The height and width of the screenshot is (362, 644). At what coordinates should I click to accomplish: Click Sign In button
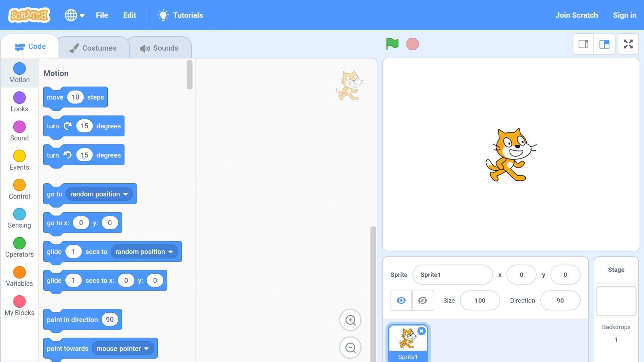pyautogui.click(x=625, y=15)
